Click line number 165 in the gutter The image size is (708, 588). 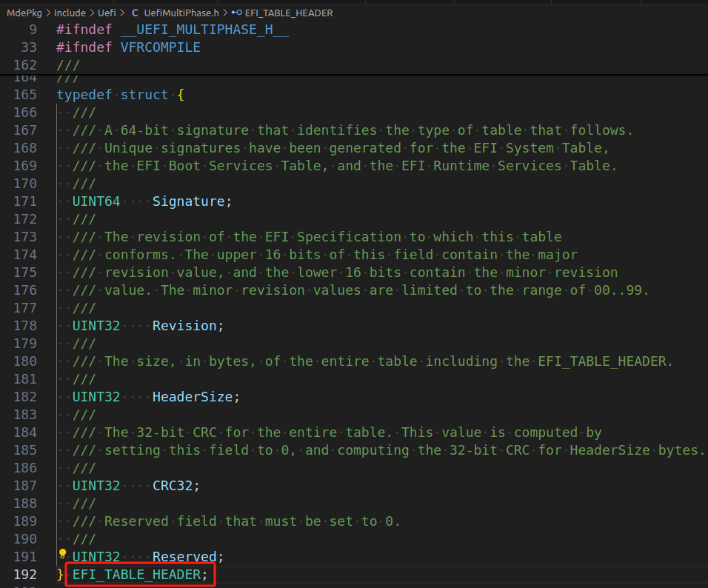pos(24,94)
